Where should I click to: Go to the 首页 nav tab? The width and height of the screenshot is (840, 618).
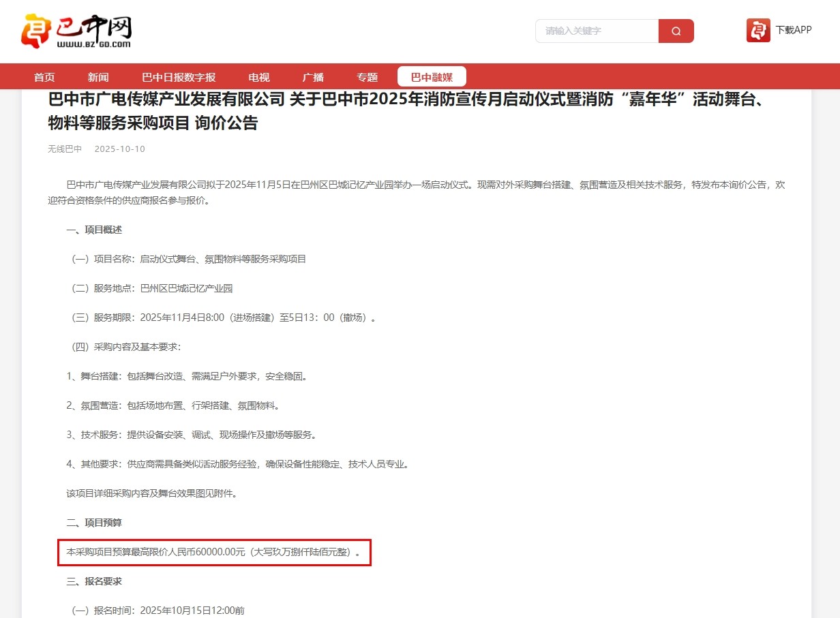coord(44,77)
